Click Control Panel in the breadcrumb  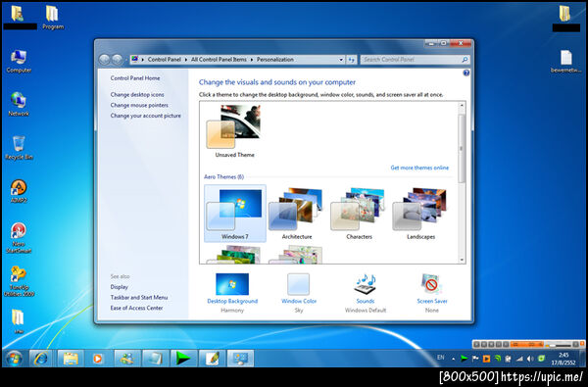(165, 60)
